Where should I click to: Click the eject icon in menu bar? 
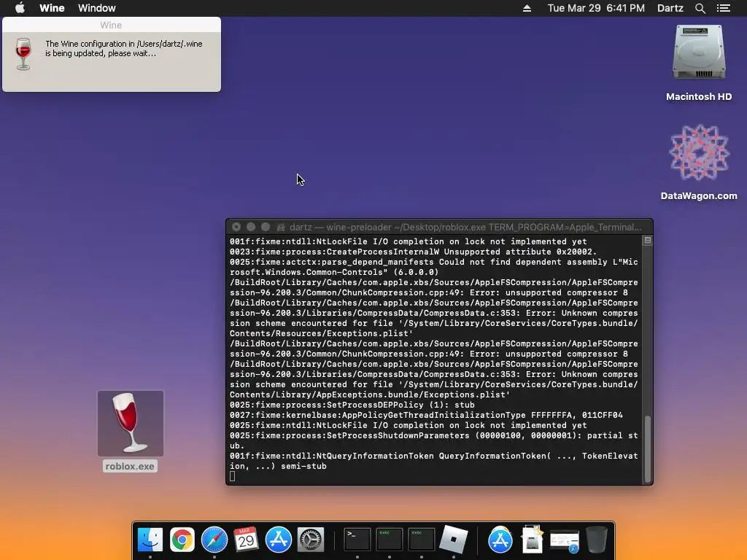pyautogui.click(x=527, y=8)
